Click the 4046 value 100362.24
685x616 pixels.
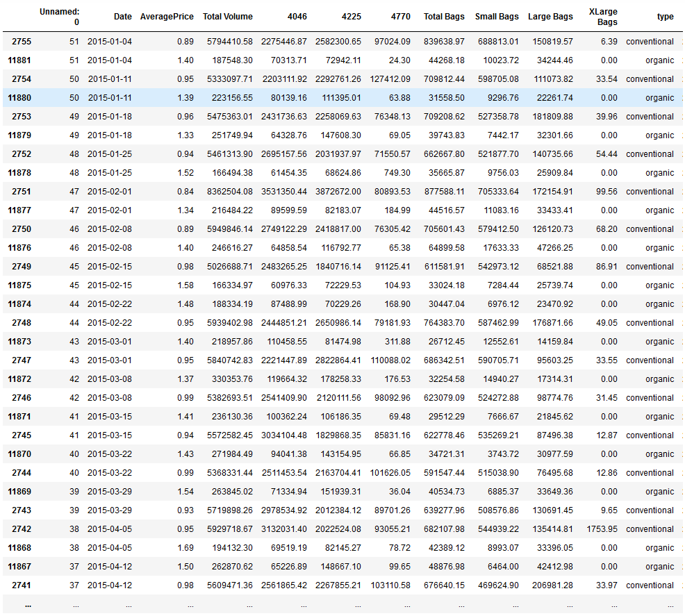point(287,417)
